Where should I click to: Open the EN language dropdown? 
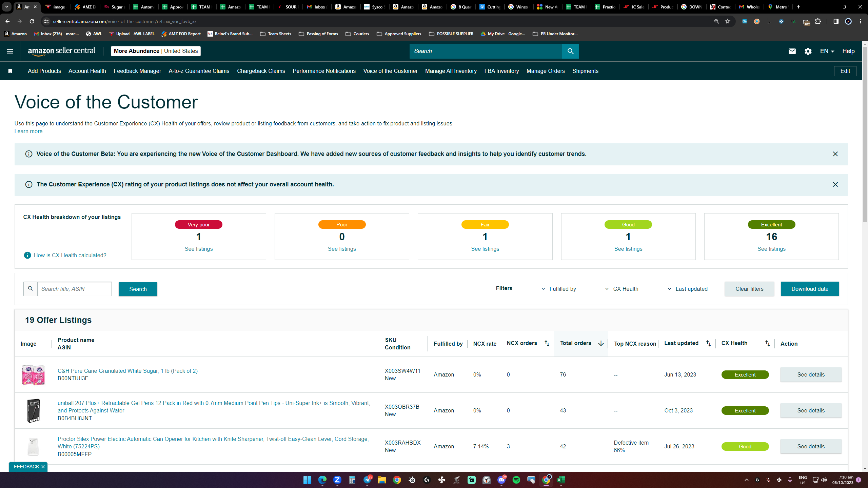coord(827,51)
